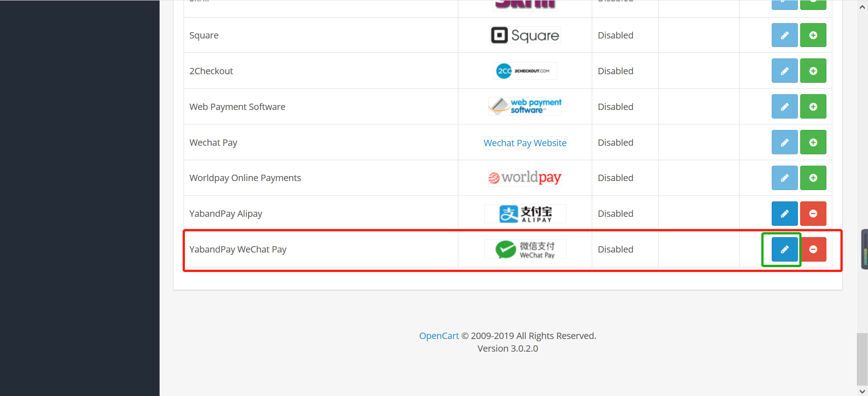
Task: Install the Square payment extension
Action: pyautogui.click(x=813, y=35)
